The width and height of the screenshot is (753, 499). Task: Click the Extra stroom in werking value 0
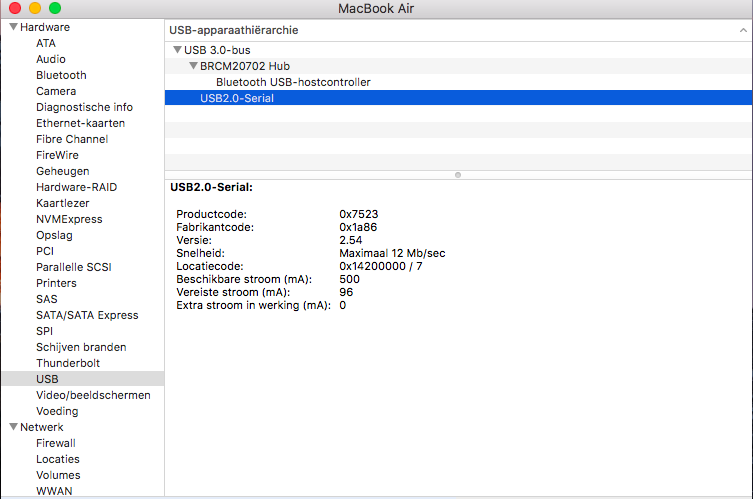pos(342,305)
